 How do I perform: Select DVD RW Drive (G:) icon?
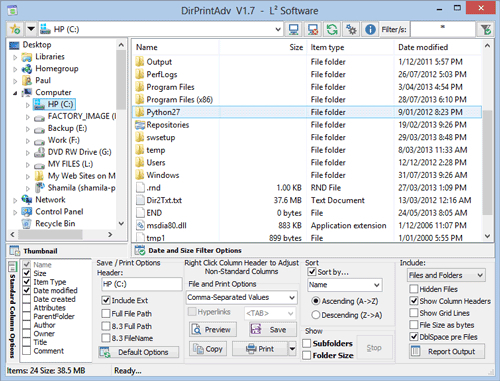pyautogui.click(x=40, y=152)
